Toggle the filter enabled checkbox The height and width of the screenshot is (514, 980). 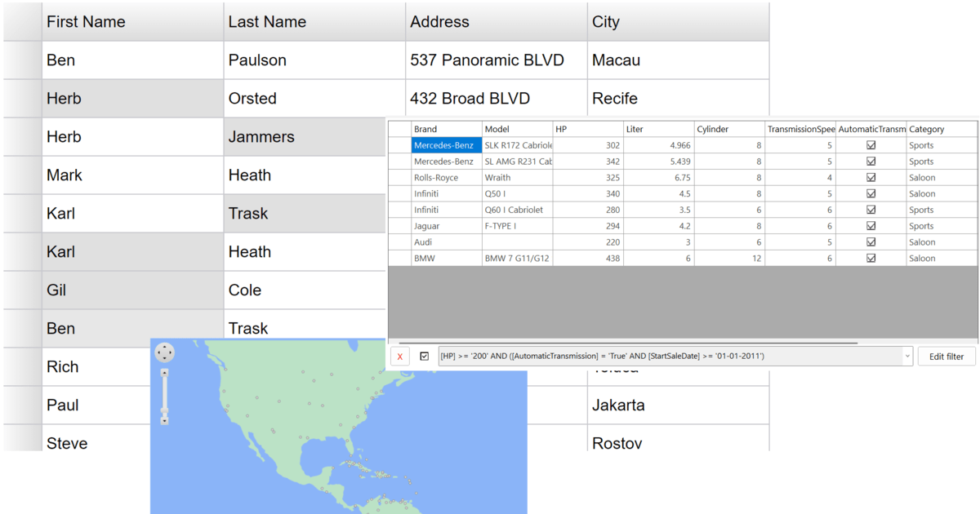point(425,357)
